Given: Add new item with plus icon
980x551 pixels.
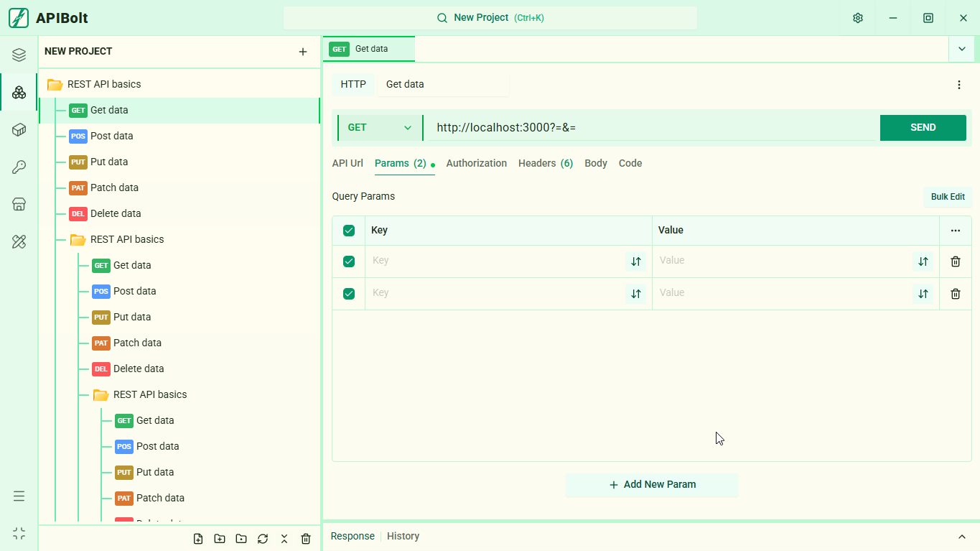Looking at the screenshot, I should [x=303, y=52].
